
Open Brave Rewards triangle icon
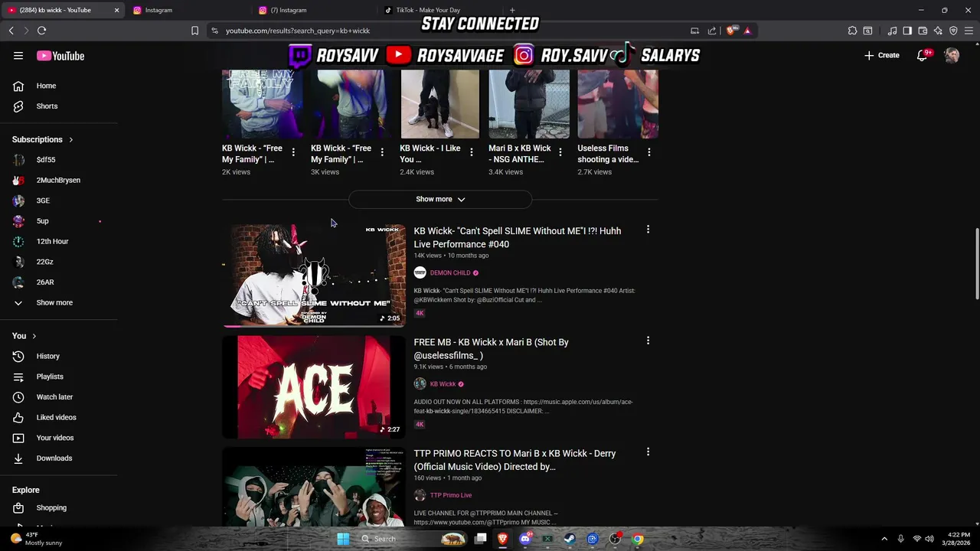point(747,31)
